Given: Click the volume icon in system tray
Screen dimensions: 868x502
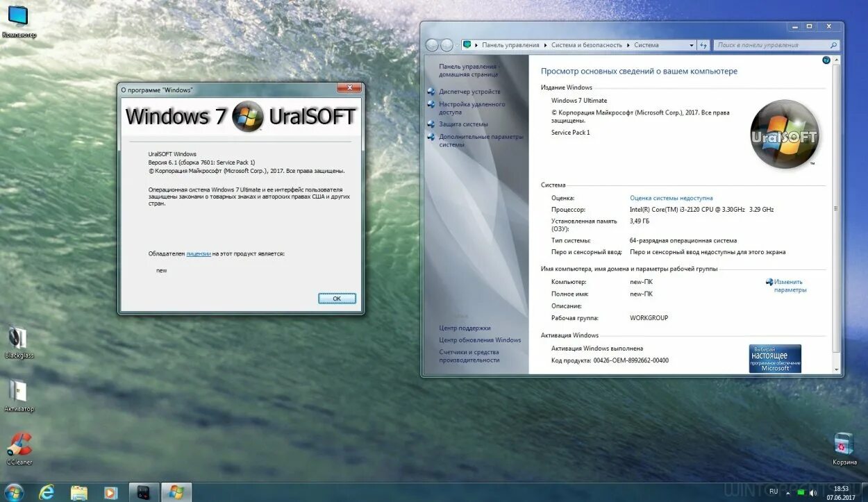Looking at the screenshot, I should coord(814,492).
